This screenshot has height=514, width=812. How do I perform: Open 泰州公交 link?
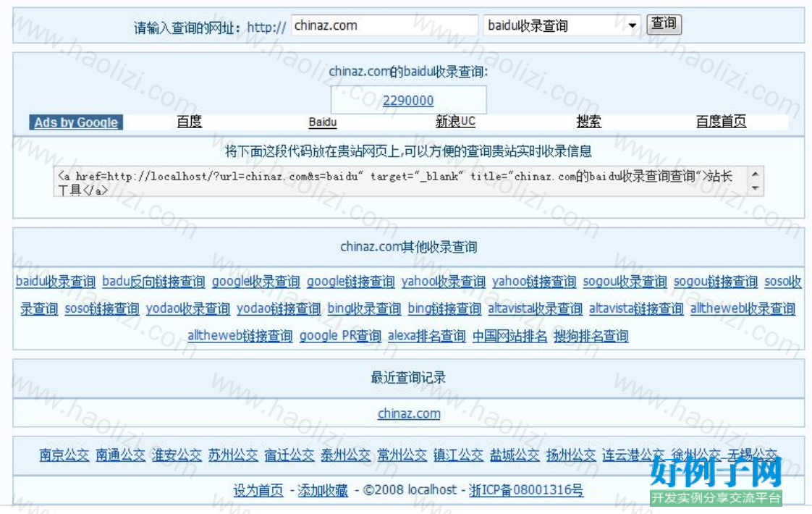[x=345, y=455]
